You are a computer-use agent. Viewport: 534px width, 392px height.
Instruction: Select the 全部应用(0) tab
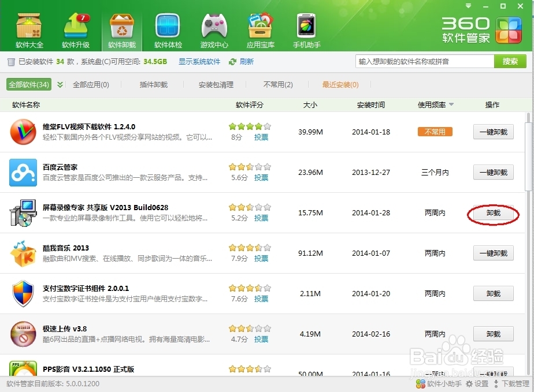(x=91, y=84)
